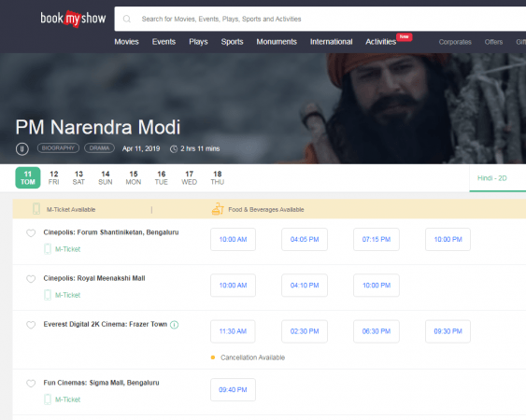Click the PM Narendra Modi title
Image resolution: width=526 pixels, height=420 pixels.
tap(98, 127)
